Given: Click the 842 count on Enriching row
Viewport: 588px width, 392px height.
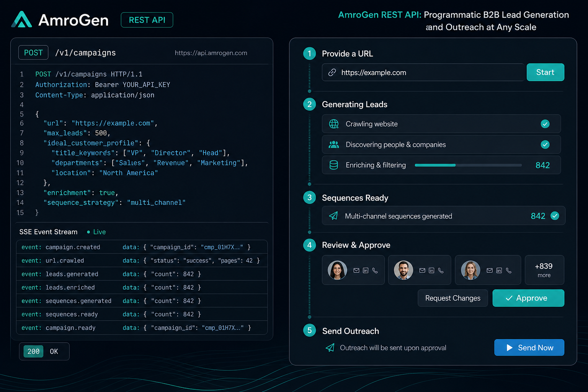Looking at the screenshot, I should coord(542,165).
